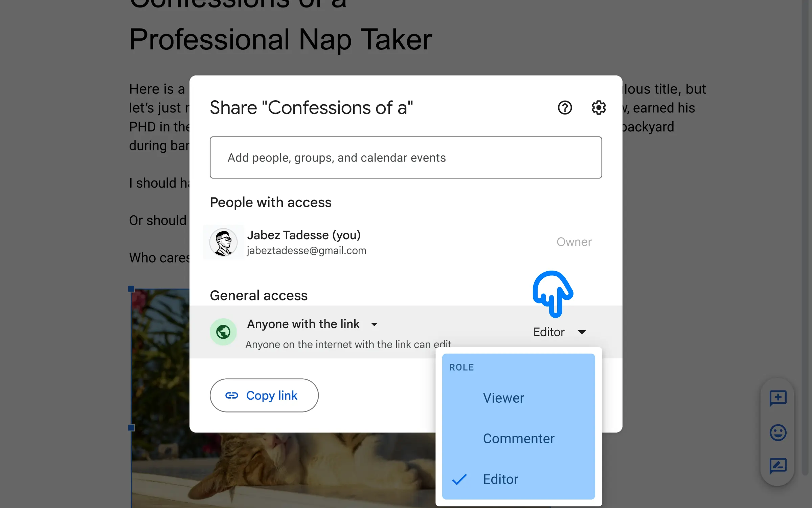Click jabeztadesse@gmail.com email text
Screen dimensions: 812x508
pyautogui.click(x=307, y=251)
